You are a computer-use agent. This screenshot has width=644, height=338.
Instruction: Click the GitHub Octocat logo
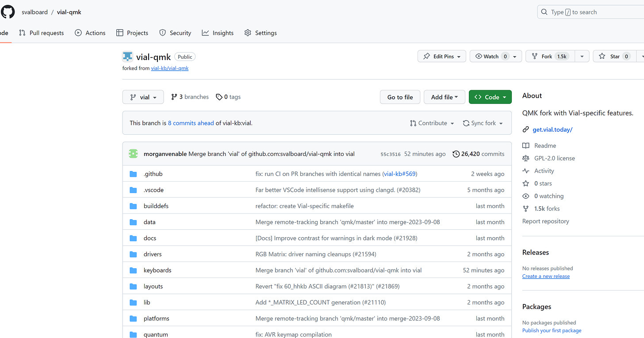point(8,12)
